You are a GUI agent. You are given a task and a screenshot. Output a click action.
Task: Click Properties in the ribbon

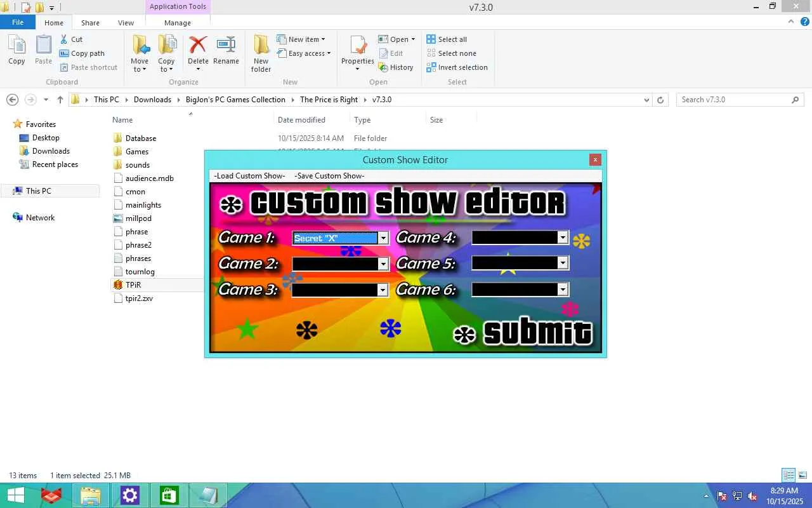358,54
